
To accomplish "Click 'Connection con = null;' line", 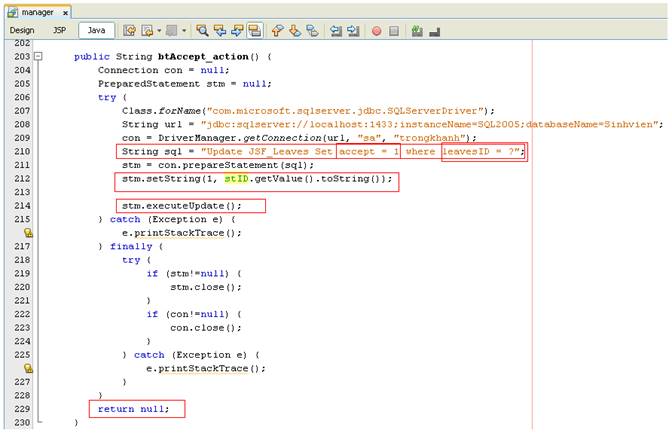I will pos(163,70).
